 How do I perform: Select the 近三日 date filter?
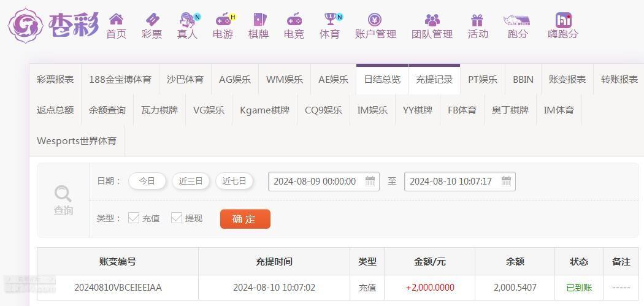(x=191, y=181)
